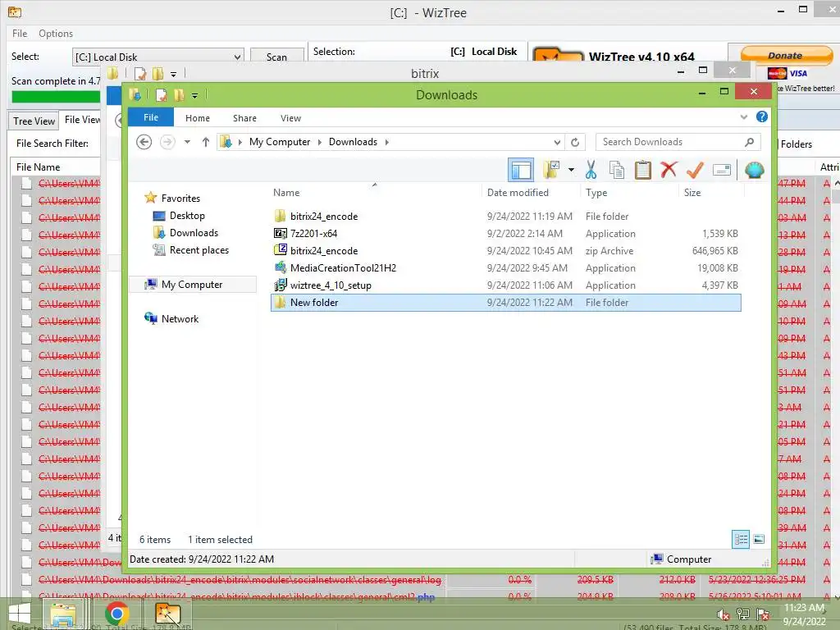This screenshot has height=630, width=840.
Task: Open the File menu in WizTree
Action: (x=20, y=33)
